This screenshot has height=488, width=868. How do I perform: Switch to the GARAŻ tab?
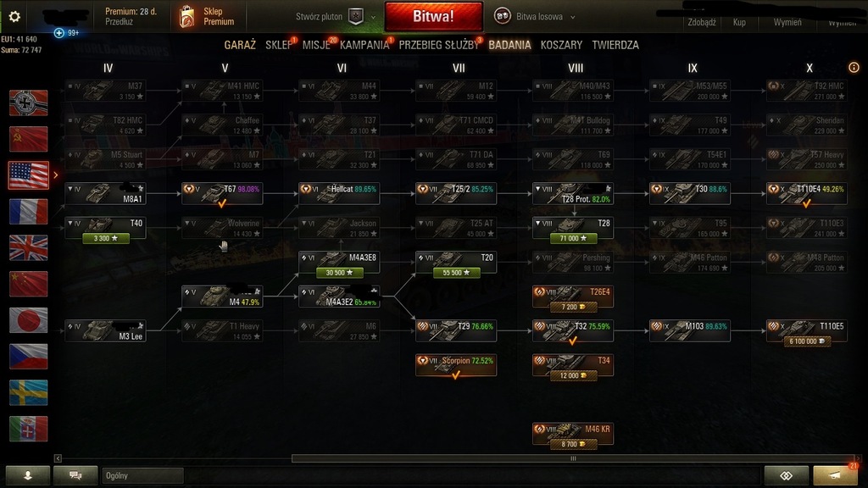240,45
